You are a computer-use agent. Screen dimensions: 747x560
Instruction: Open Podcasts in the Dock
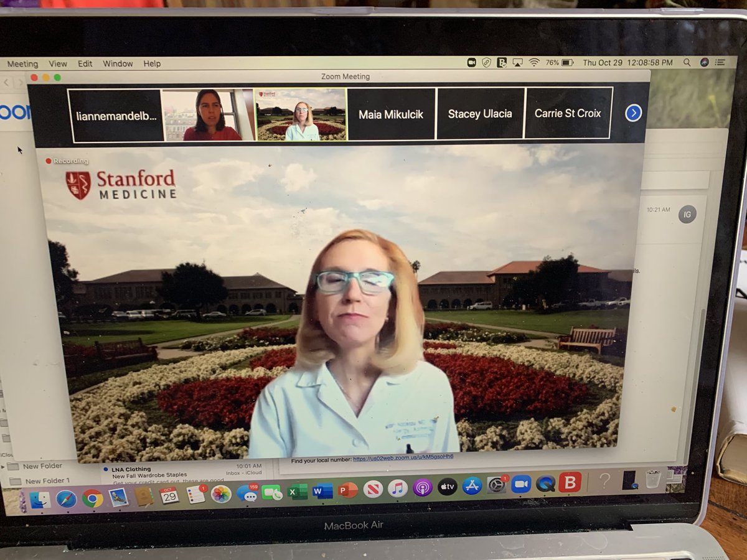click(423, 488)
